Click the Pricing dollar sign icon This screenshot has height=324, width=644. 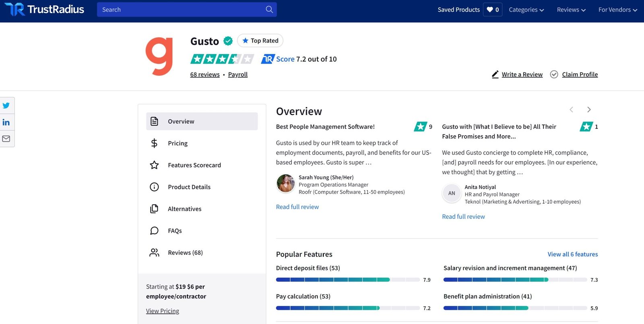click(154, 143)
